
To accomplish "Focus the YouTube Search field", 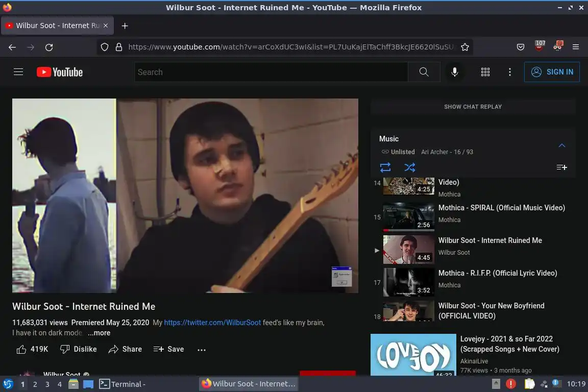I will tap(271, 72).
